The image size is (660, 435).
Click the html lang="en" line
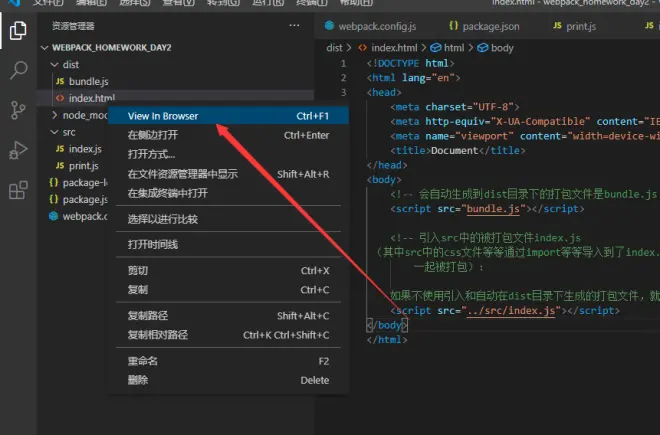[x=413, y=78]
